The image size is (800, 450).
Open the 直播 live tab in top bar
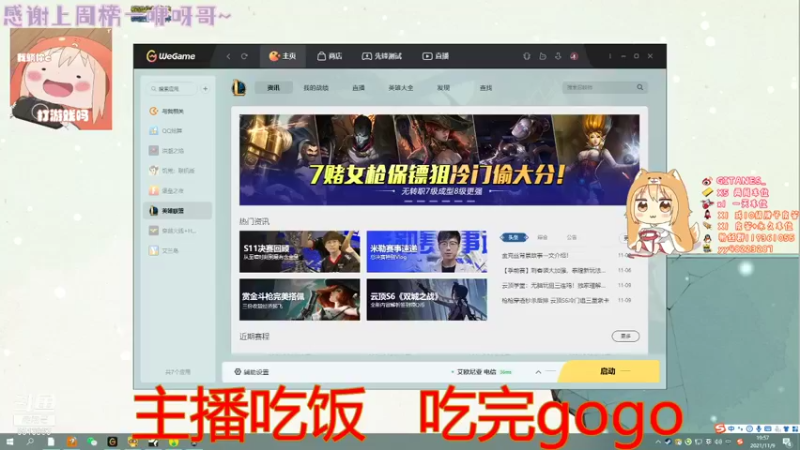point(436,56)
